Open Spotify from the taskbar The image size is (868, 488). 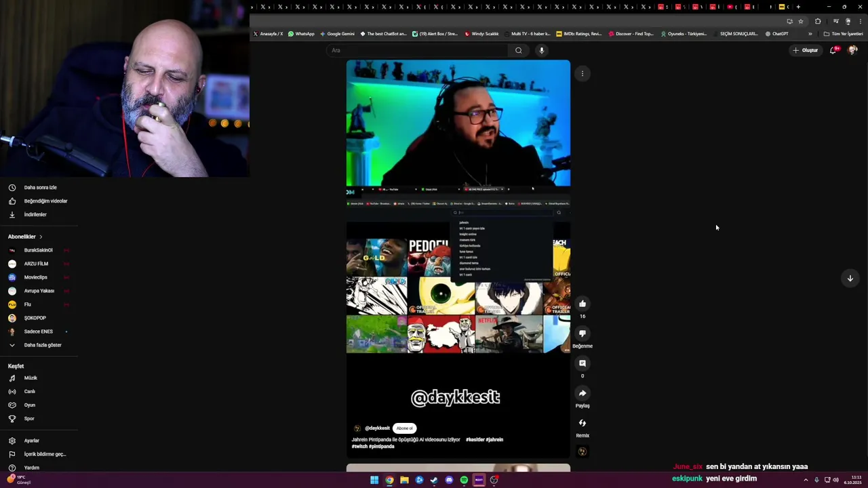464,480
